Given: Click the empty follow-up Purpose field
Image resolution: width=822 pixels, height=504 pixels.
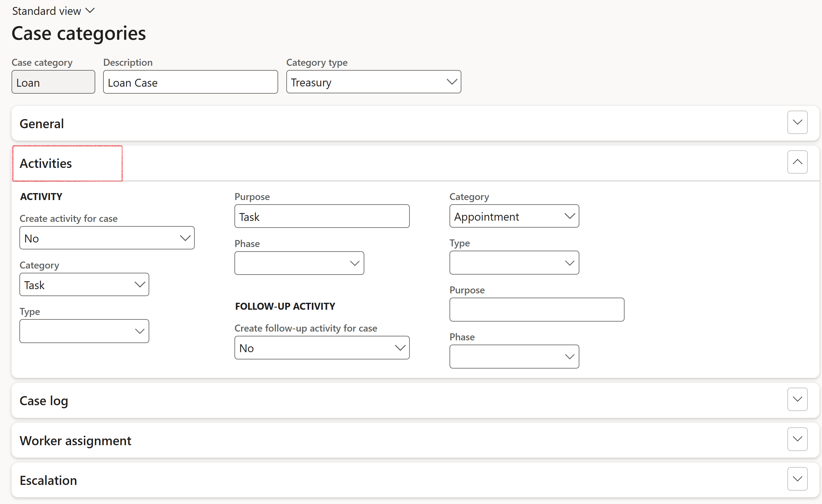Looking at the screenshot, I should 537,310.
